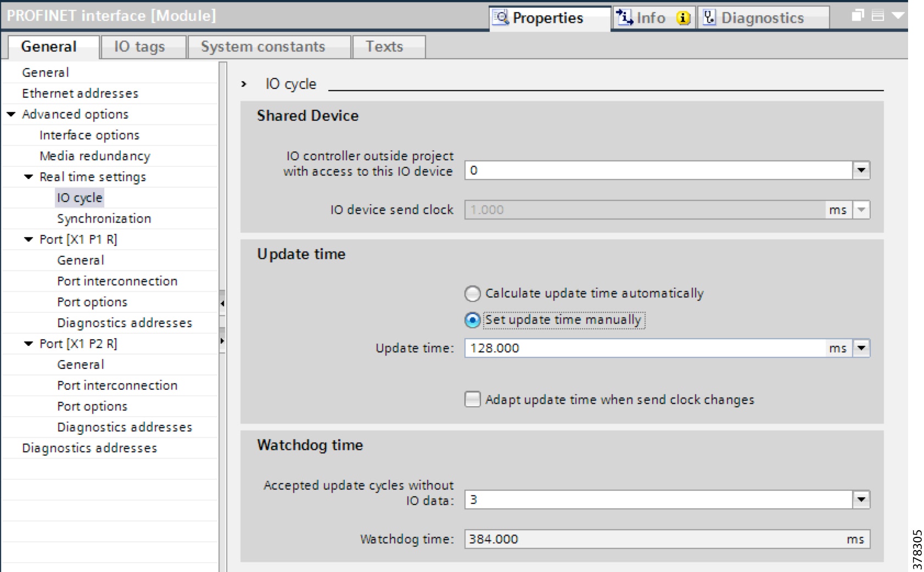Open Port options under Port [X1 P2 R]
Viewport: 924px width, 572px height.
pyautogui.click(x=92, y=406)
